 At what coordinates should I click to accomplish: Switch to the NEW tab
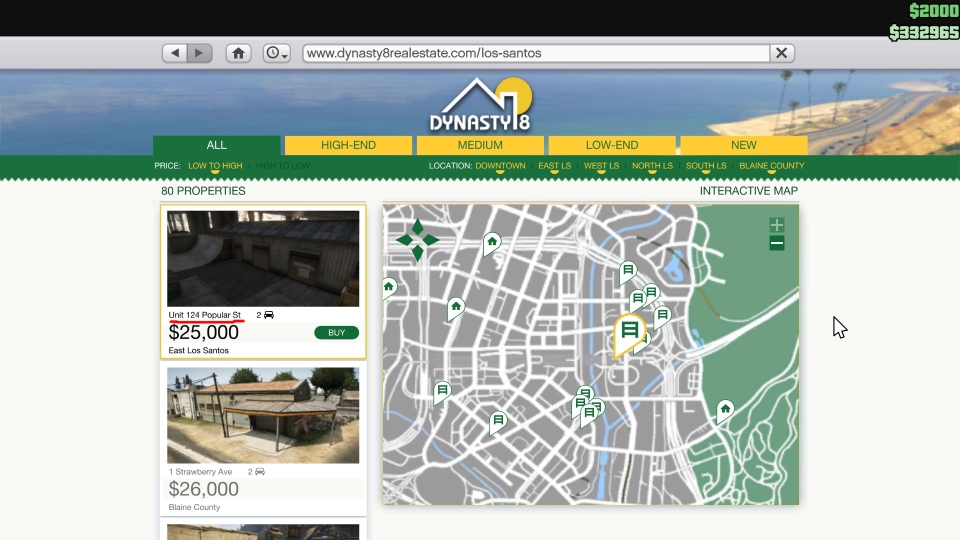(x=744, y=145)
